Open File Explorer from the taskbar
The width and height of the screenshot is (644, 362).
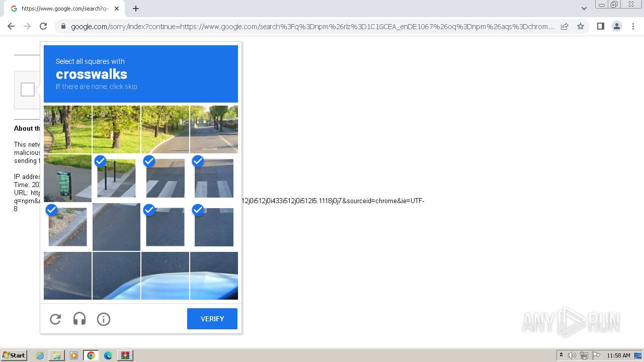pyautogui.click(x=57, y=355)
